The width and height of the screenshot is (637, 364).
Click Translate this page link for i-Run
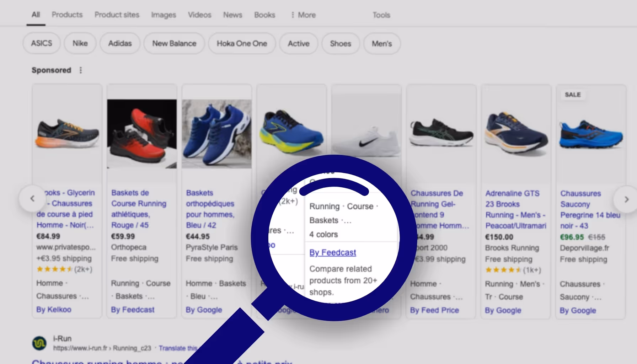(x=178, y=348)
